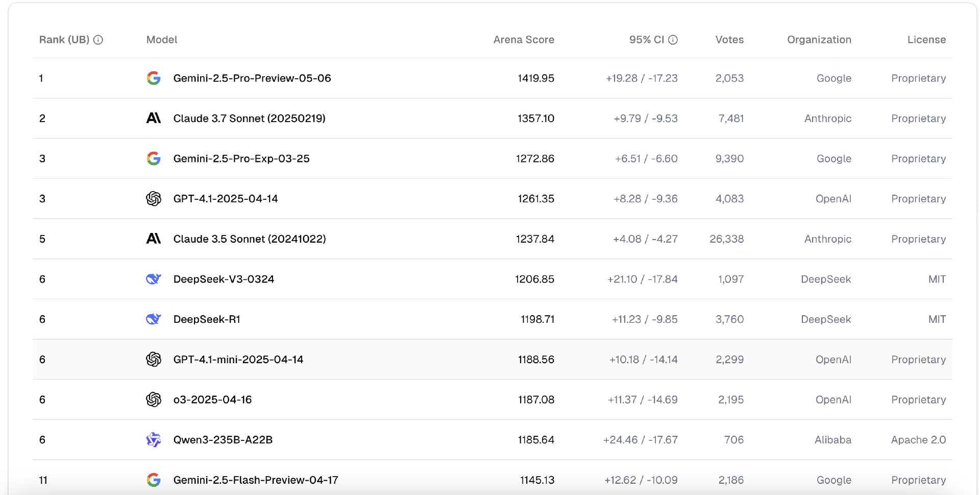Open the GPT-4.1-mini-2025-04-14 model link

point(238,360)
